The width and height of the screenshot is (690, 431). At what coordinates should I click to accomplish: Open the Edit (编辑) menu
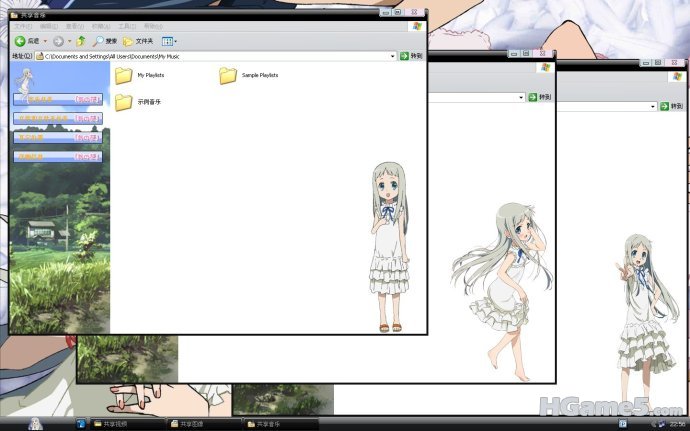pyautogui.click(x=48, y=26)
